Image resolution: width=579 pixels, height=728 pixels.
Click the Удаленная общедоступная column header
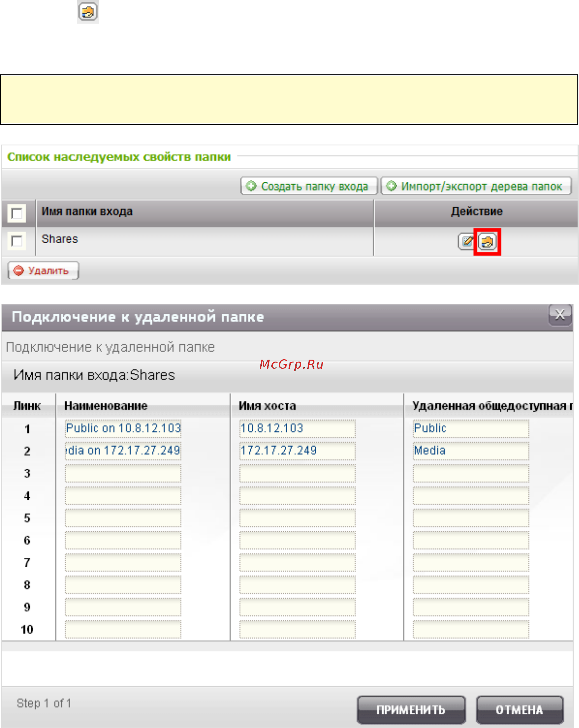coord(493,406)
